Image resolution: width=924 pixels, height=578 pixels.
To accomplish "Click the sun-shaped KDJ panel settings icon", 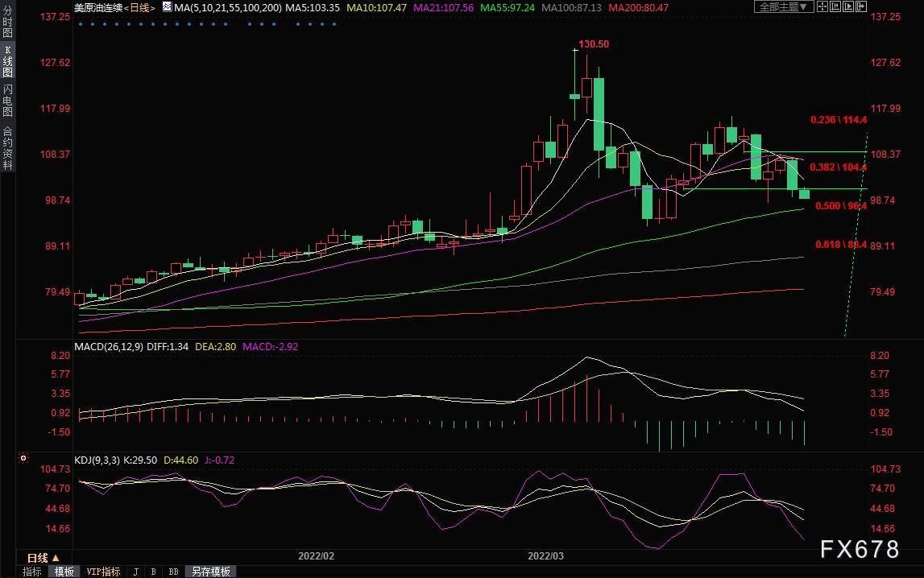I will (x=23, y=458).
